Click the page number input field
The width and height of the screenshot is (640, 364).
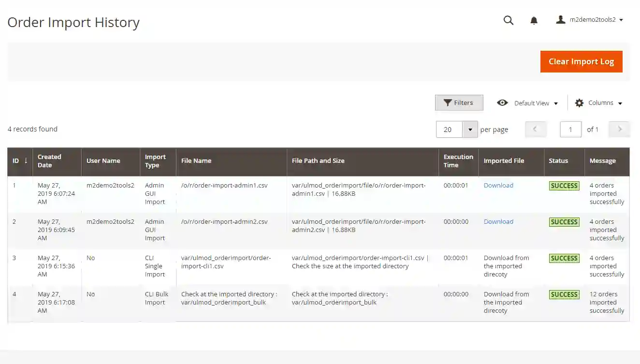tap(570, 129)
